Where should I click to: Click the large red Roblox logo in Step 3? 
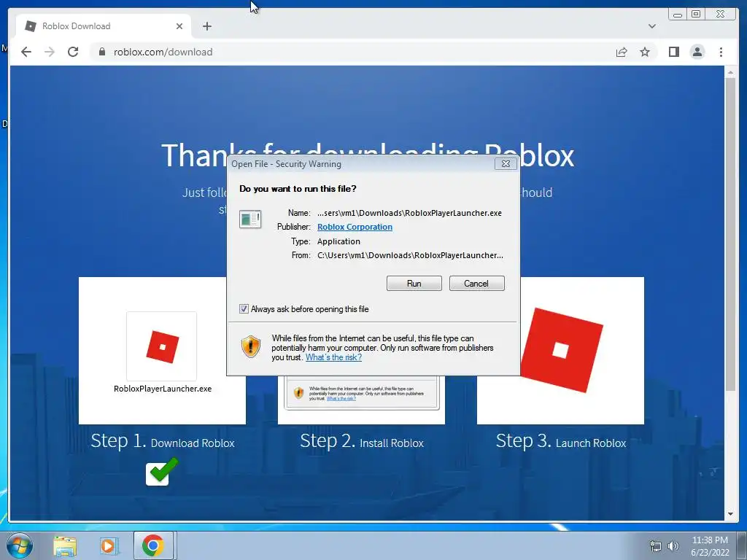click(562, 350)
